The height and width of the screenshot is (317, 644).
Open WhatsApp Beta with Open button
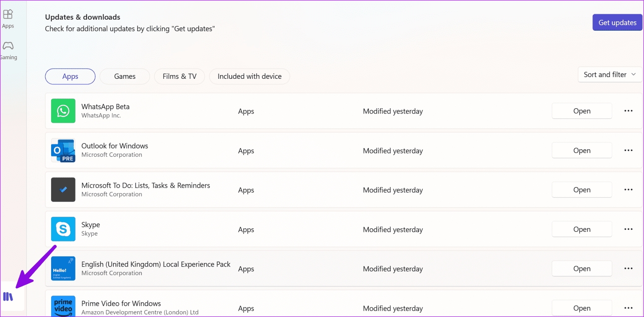coord(582,111)
